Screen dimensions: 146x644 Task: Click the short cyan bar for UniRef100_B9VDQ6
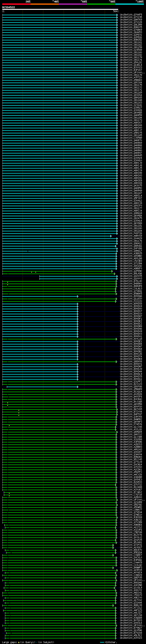40,296
